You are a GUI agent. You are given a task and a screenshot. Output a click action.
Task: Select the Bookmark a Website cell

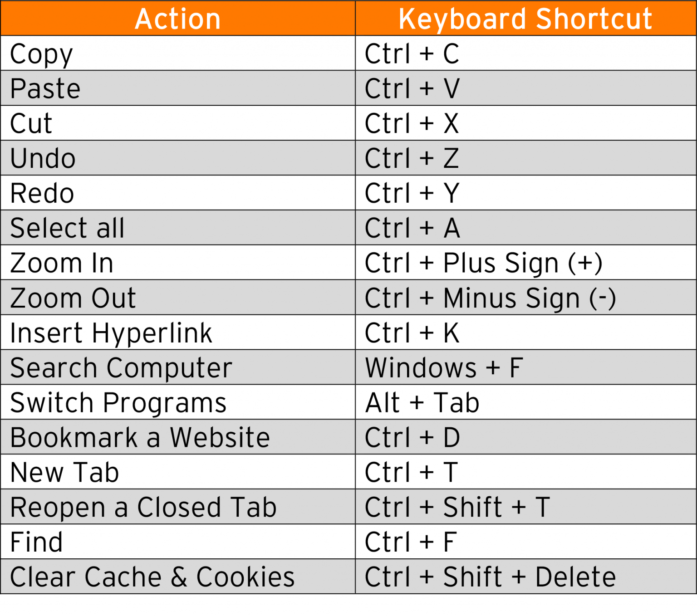point(140,437)
